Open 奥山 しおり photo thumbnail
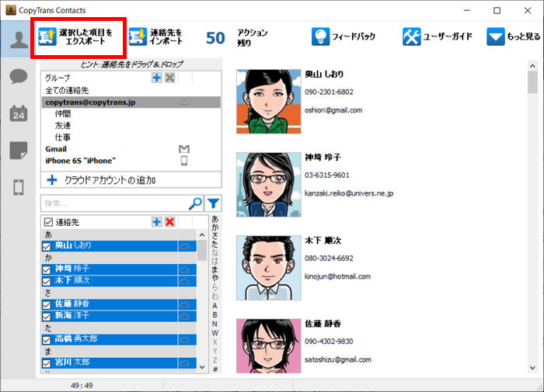 (x=269, y=102)
